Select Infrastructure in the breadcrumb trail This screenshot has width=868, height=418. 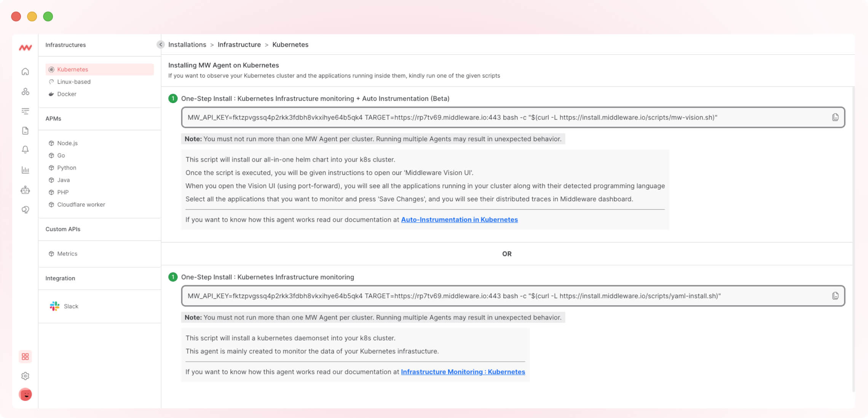[239, 45]
